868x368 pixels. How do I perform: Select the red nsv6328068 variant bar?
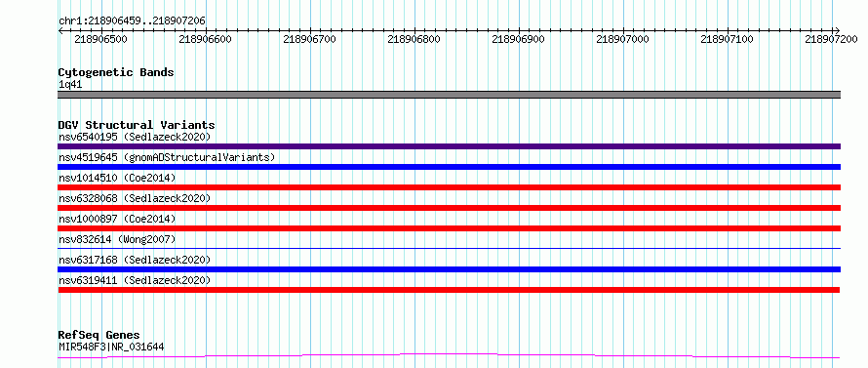tap(449, 208)
